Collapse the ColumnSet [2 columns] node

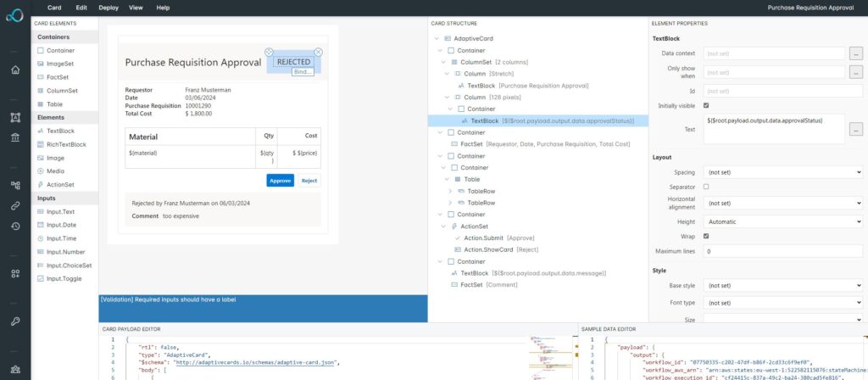(443, 62)
